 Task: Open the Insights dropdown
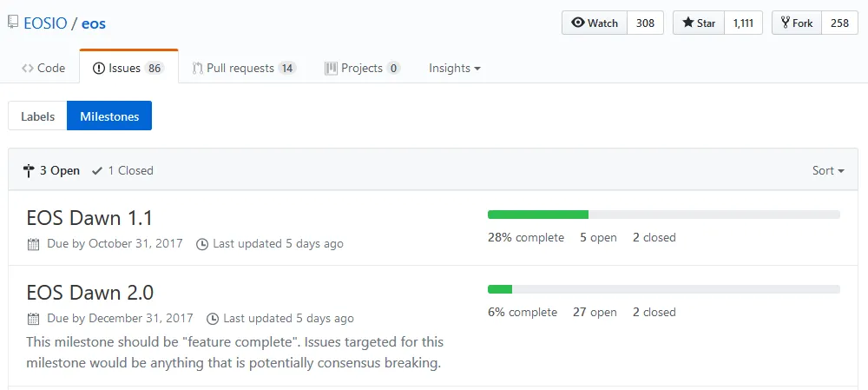pos(455,68)
